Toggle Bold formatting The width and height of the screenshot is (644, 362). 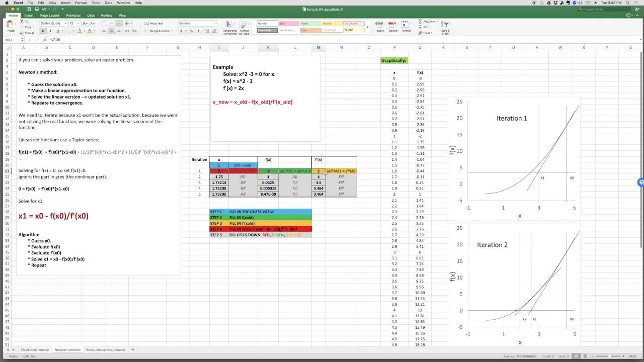tap(43, 31)
